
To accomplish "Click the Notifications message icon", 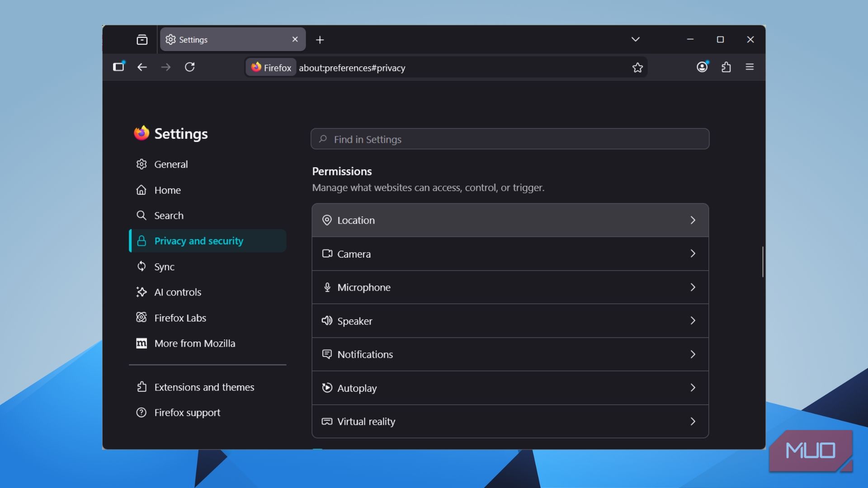I will click(327, 354).
